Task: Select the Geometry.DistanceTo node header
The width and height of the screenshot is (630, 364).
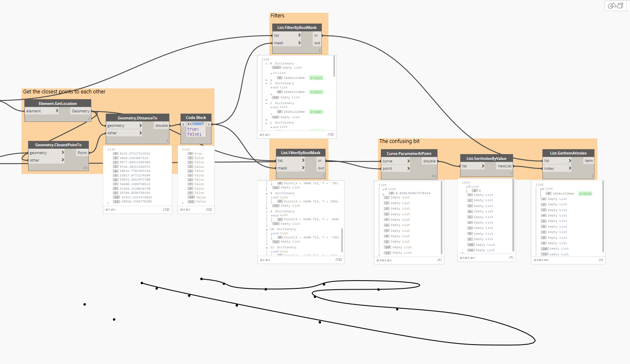Action: pyautogui.click(x=138, y=118)
